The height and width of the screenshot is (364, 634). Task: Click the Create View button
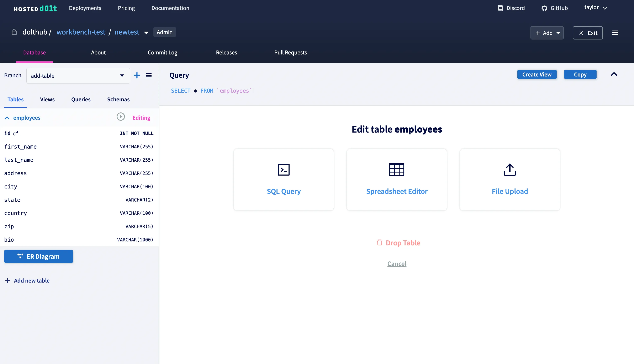(x=537, y=75)
